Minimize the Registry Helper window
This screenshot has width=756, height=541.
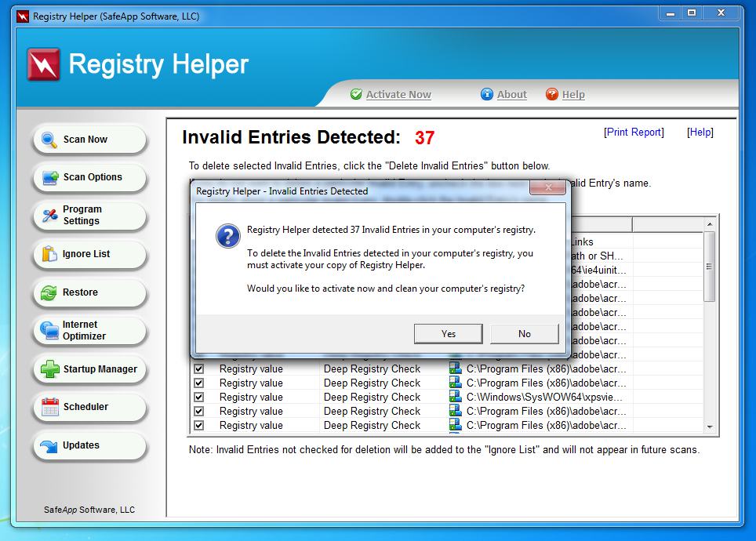(x=670, y=13)
